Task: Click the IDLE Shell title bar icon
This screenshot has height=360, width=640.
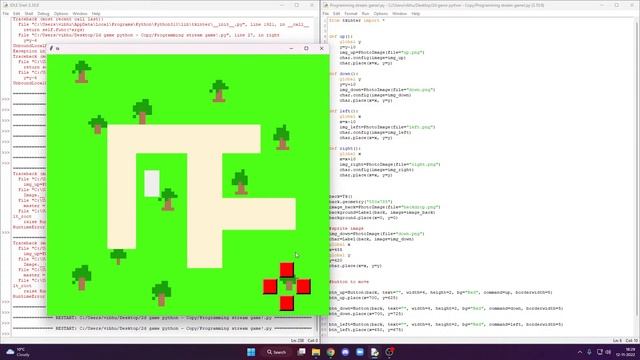Action: (x=6, y=5)
